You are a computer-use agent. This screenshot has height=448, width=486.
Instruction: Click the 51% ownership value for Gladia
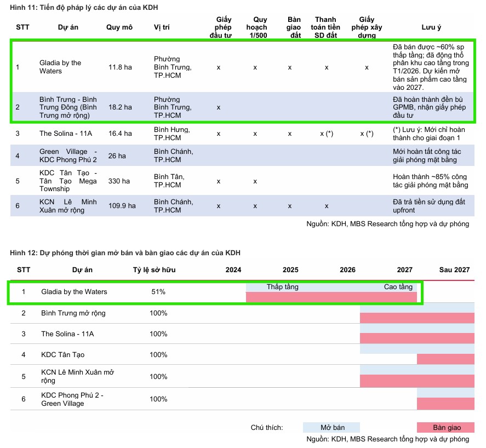tap(158, 292)
